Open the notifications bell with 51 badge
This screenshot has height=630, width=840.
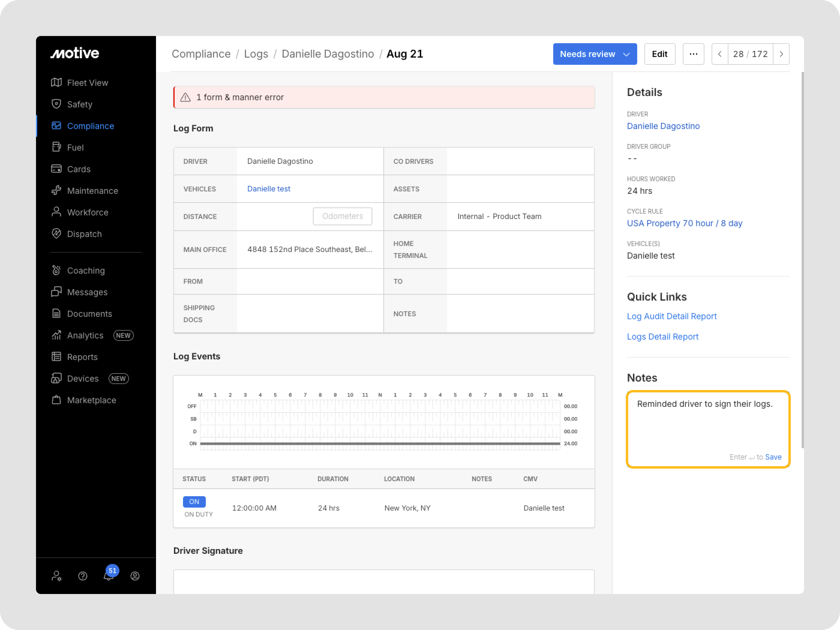coord(109,576)
